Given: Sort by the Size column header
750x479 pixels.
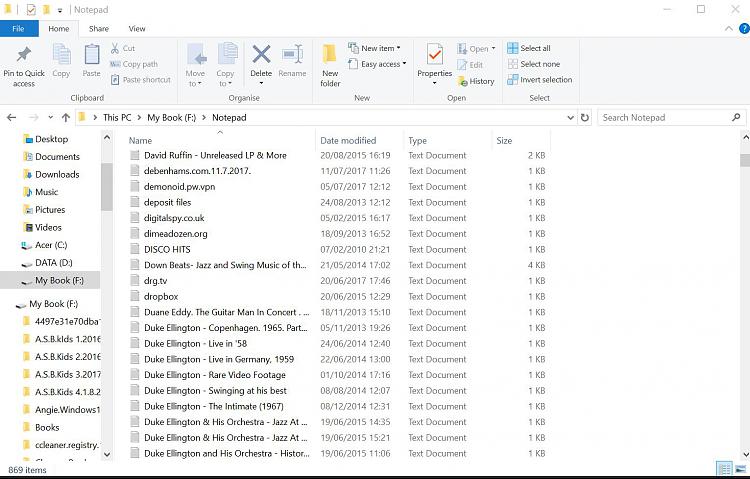Looking at the screenshot, I should click(x=504, y=141).
